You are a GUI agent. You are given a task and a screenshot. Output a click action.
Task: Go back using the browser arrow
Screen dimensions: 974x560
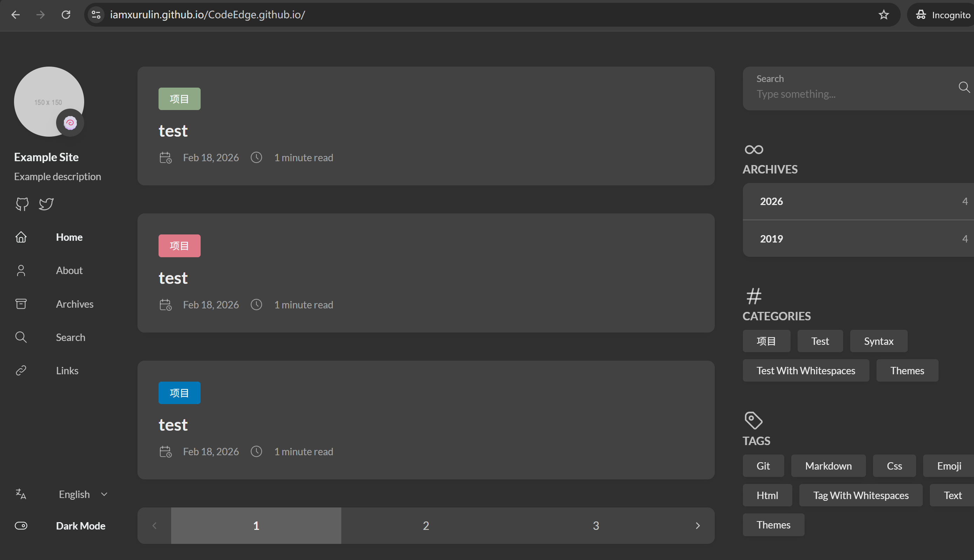pos(15,15)
